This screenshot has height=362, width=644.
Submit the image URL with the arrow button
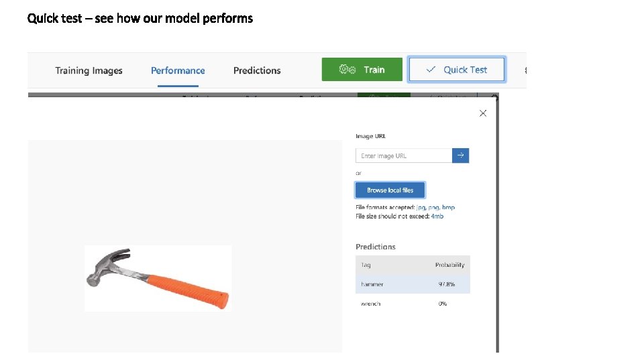461,156
